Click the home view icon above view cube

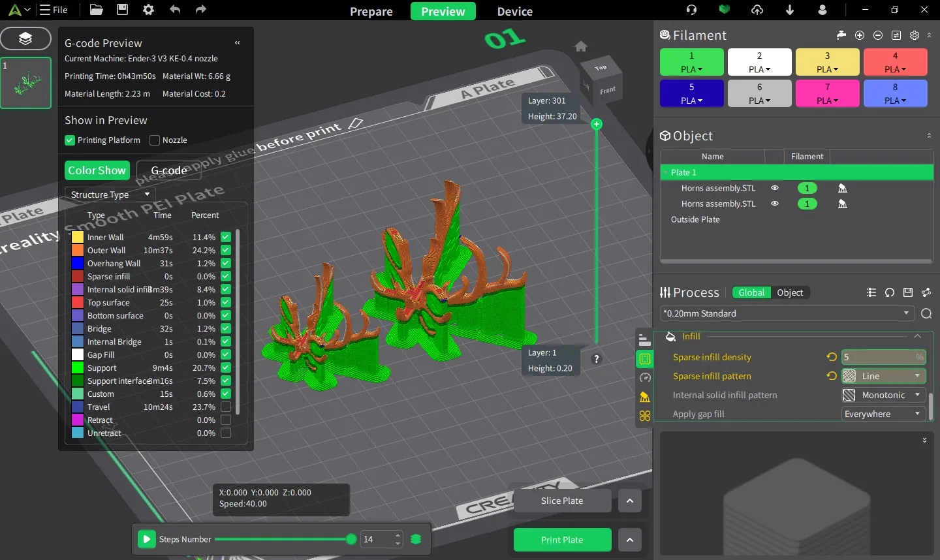pos(581,46)
